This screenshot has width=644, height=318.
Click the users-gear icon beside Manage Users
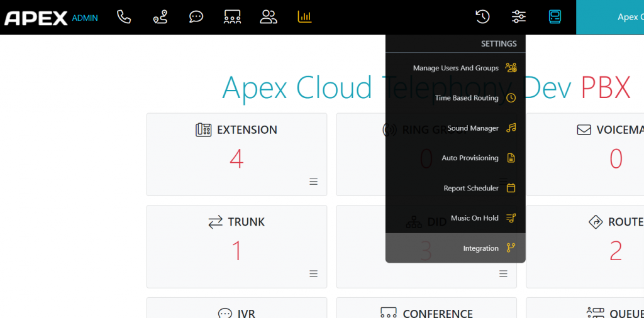(x=511, y=68)
